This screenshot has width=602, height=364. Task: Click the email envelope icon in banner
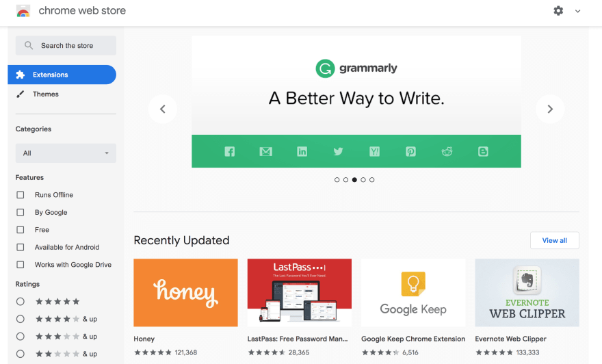point(265,151)
